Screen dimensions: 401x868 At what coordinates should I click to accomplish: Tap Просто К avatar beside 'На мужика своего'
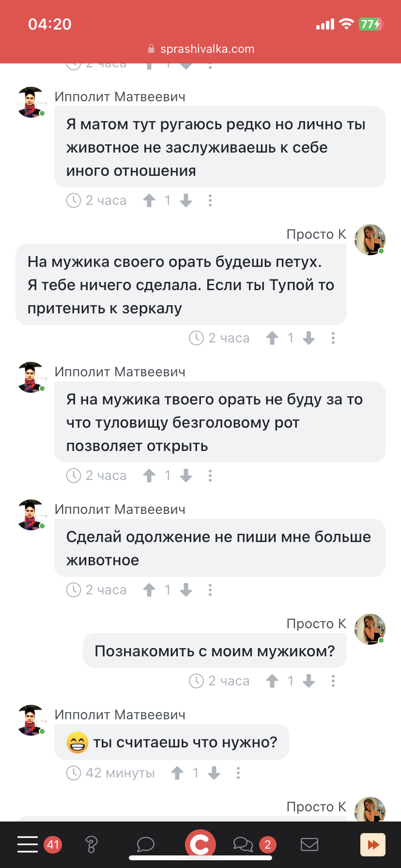[370, 240]
